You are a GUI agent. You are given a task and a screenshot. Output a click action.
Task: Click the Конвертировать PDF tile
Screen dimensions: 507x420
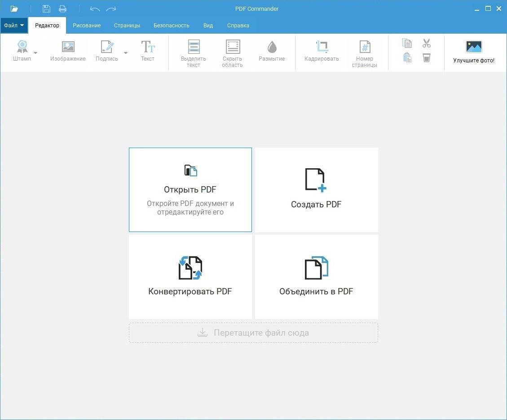click(190, 277)
